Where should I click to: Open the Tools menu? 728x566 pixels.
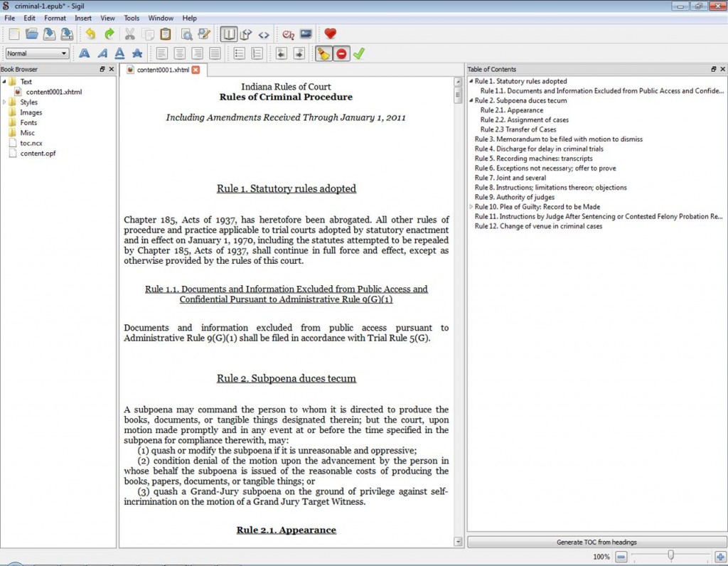click(132, 18)
